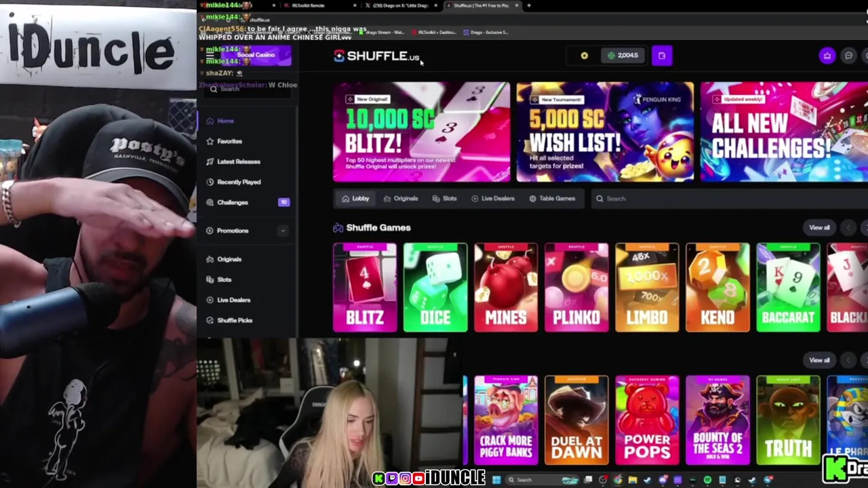Open the Drago Exclusive bookmark
The height and width of the screenshot is (488, 868).
(486, 32)
